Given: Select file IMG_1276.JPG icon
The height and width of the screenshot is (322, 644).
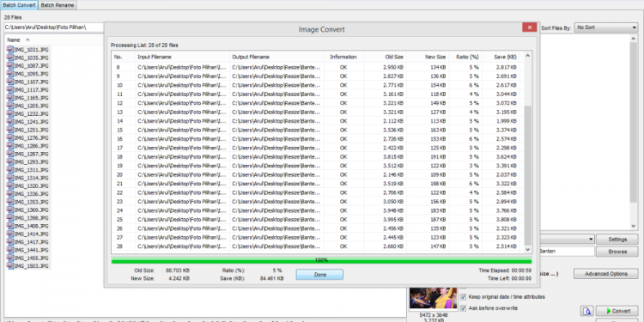Looking at the screenshot, I should click(10, 137).
